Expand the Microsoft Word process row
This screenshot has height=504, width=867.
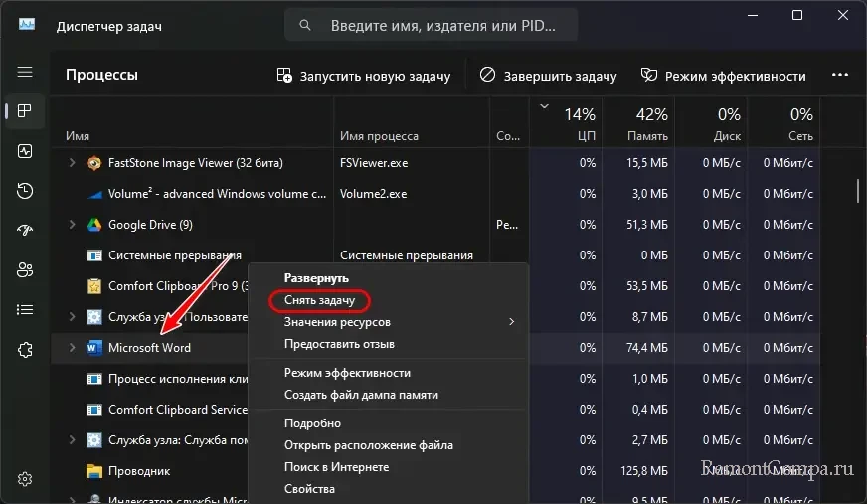pyautogui.click(x=72, y=348)
